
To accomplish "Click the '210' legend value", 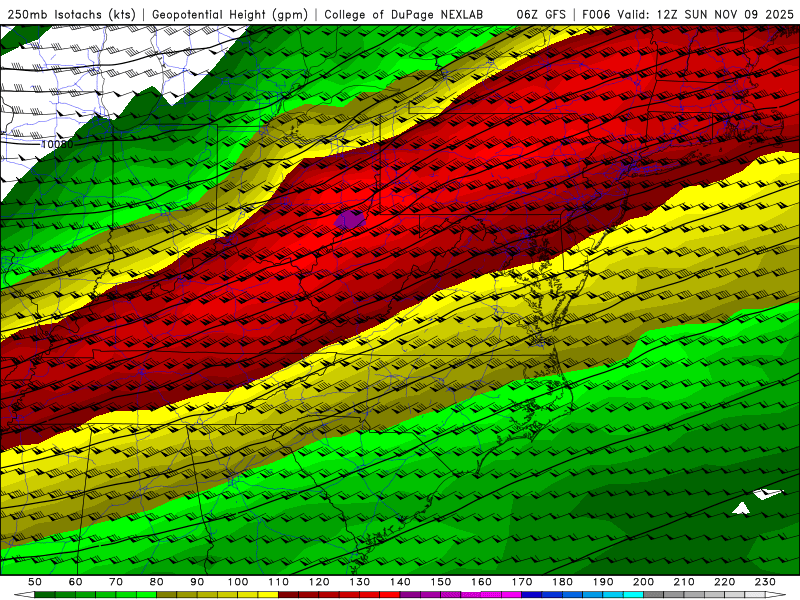I will (684, 582).
